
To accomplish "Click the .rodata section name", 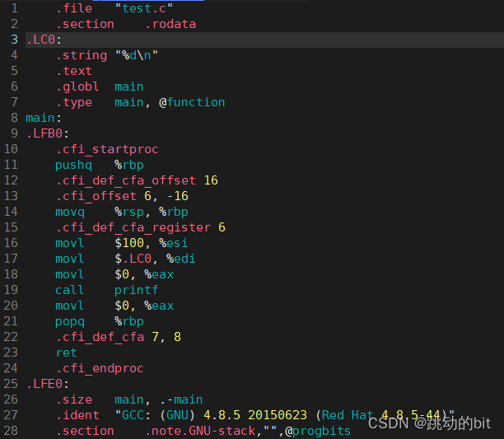I will (x=170, y=24).
